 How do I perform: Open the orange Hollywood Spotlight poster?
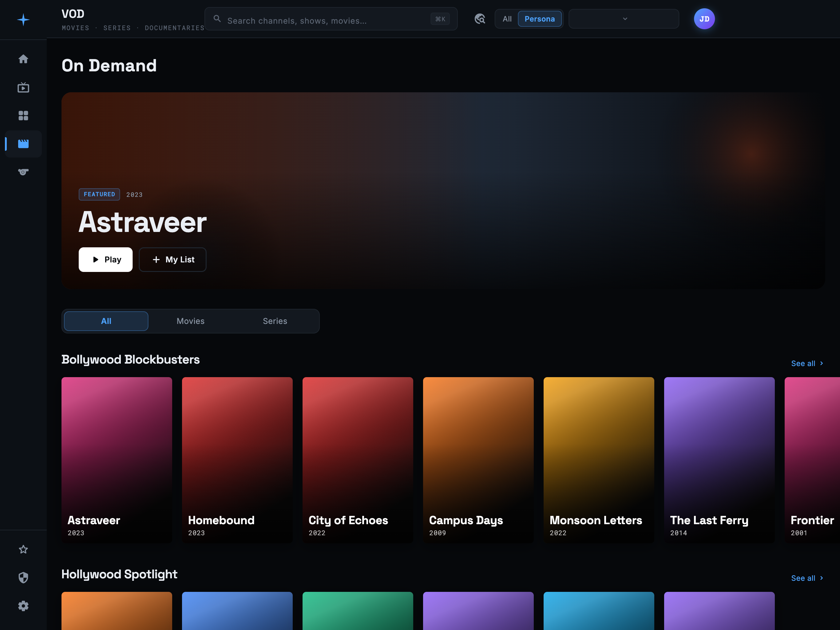117,611
